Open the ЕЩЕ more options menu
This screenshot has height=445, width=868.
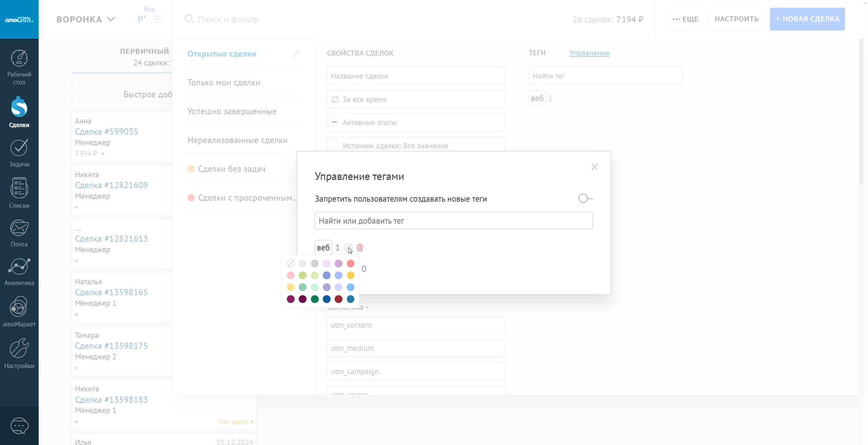686,19
